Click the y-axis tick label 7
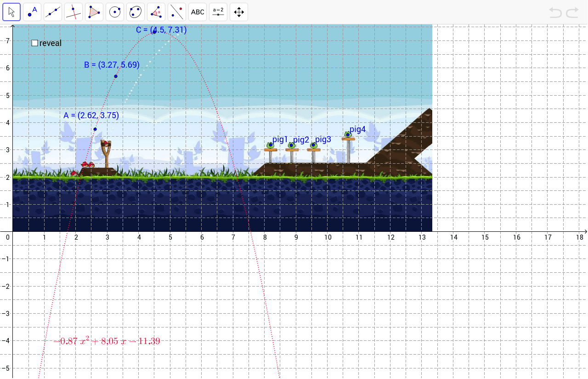 pyautogui.click(x=8, y=40)
